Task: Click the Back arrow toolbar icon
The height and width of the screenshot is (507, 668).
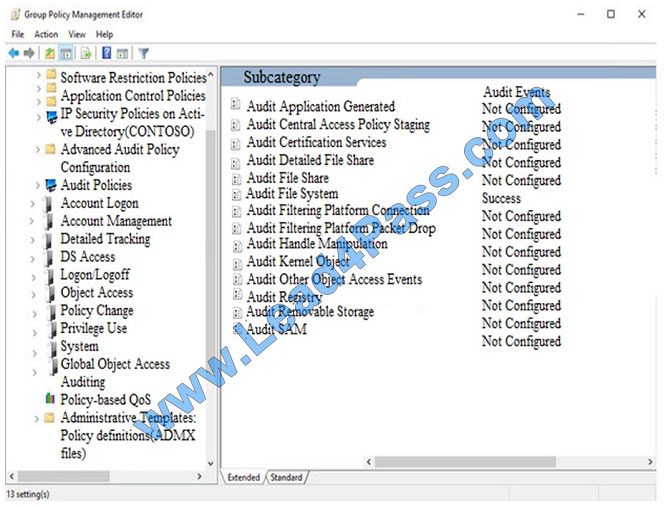Action: tap(14, 53)
